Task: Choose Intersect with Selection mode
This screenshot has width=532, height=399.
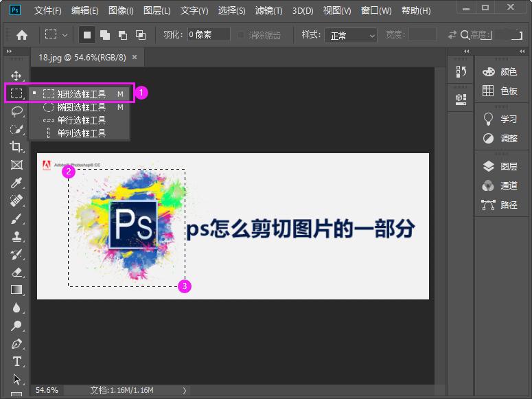Action: click(x=141, y=35)
